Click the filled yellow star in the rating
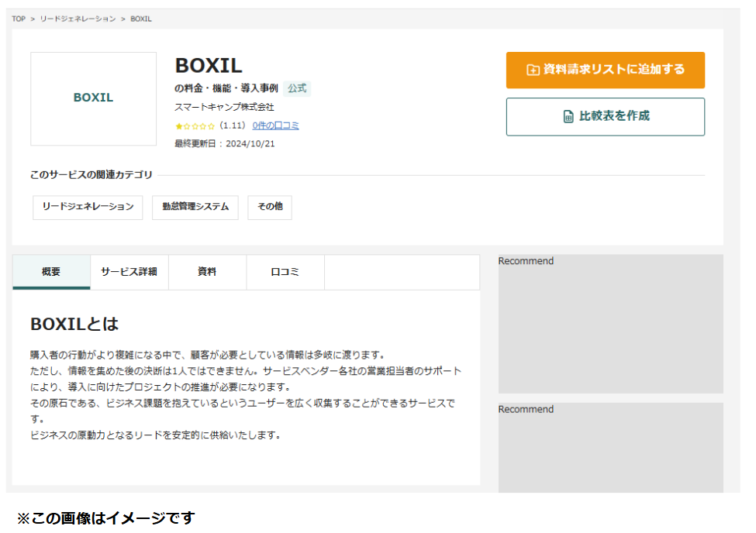This screenshot has height=533, width=756. [178, 126]
